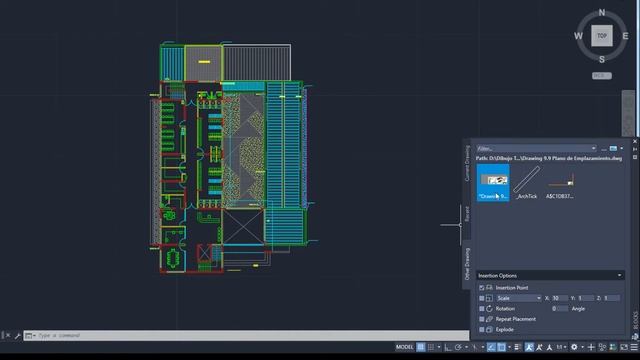Image resolution: width=640 pixels, height=360 pixels.
Task: Click thumbnail view icon in Blocks palette
Action: (613, 149)
